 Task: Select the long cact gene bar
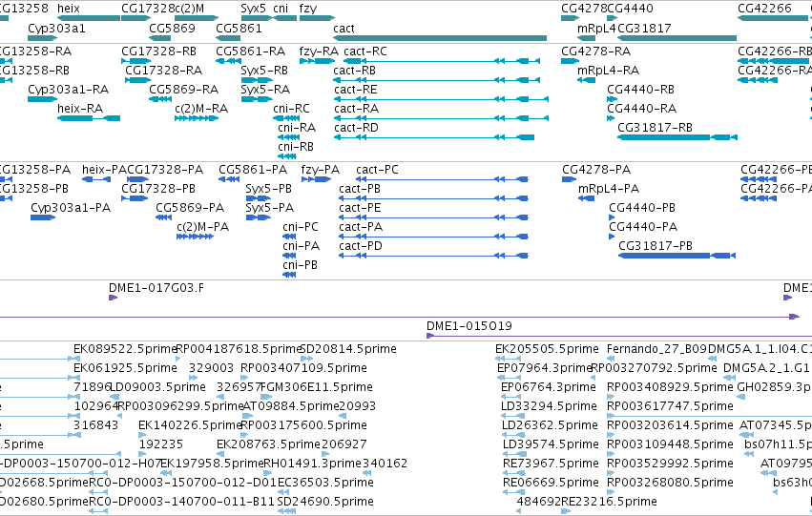[x=440, y=38]
